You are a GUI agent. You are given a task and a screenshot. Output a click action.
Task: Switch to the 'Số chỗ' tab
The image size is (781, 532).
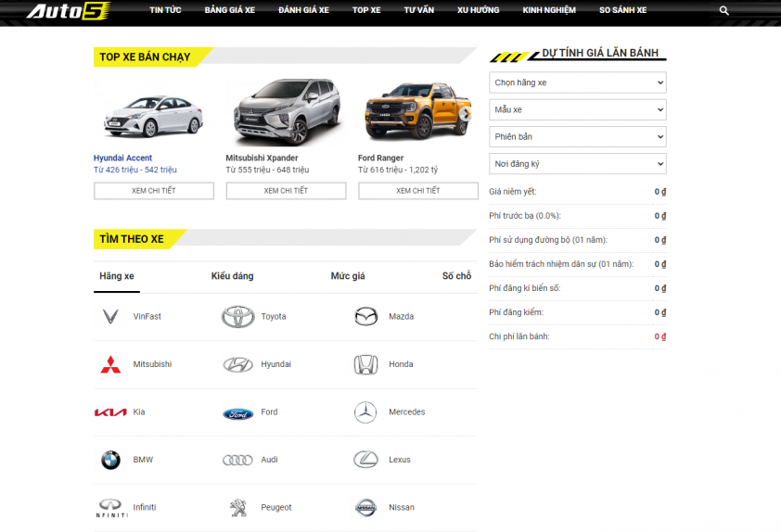[x=456, y=276]
